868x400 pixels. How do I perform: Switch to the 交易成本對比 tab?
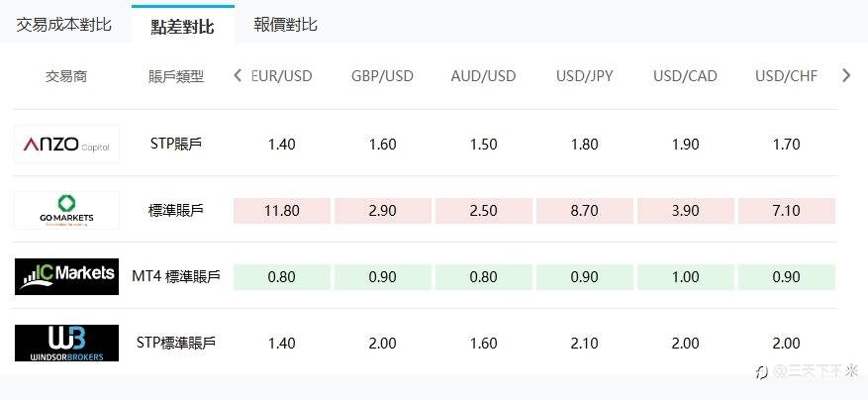tap(63, 25)
